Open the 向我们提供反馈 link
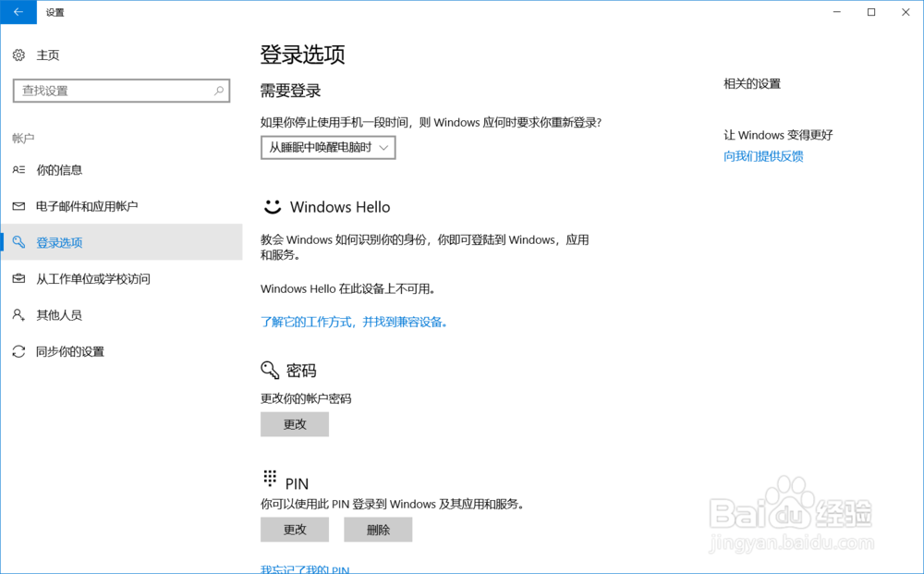 coord(764,156)
